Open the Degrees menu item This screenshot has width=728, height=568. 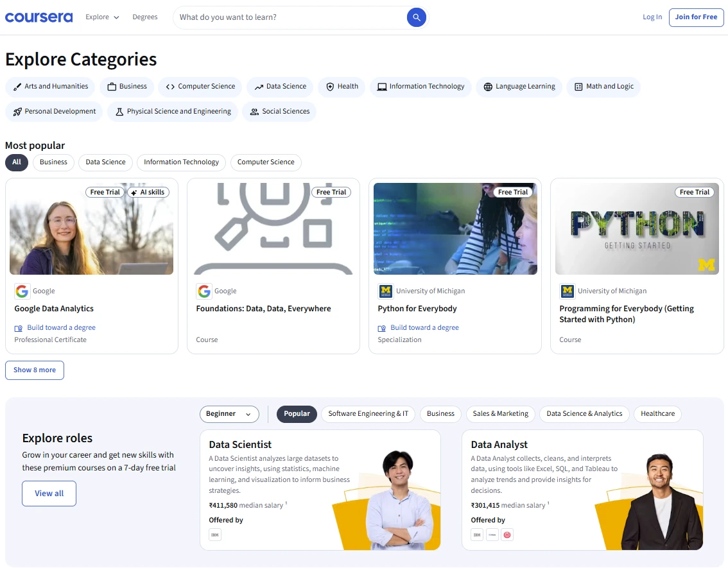(x=144, y=17)
